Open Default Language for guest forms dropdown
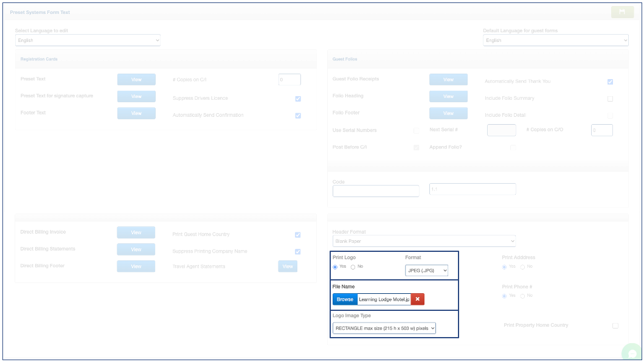Image resolution: width=644 pixels, height=362 pixels. coord(555,40)
